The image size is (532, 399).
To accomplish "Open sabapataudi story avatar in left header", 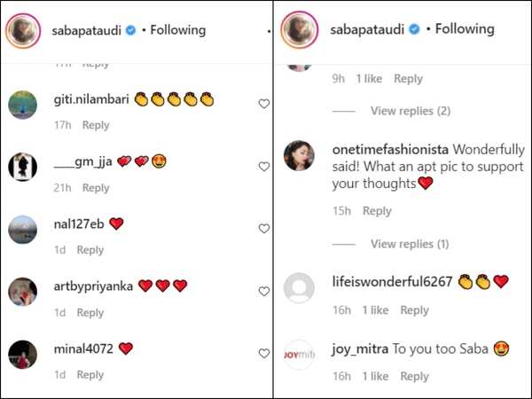I will point(24,31).
